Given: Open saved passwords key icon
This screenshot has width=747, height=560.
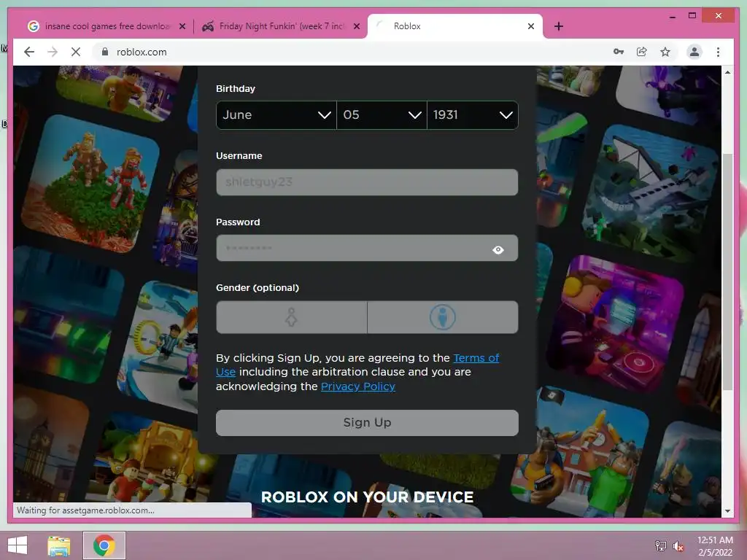Looking at the screenshot, I should click(x=619, y=52).
